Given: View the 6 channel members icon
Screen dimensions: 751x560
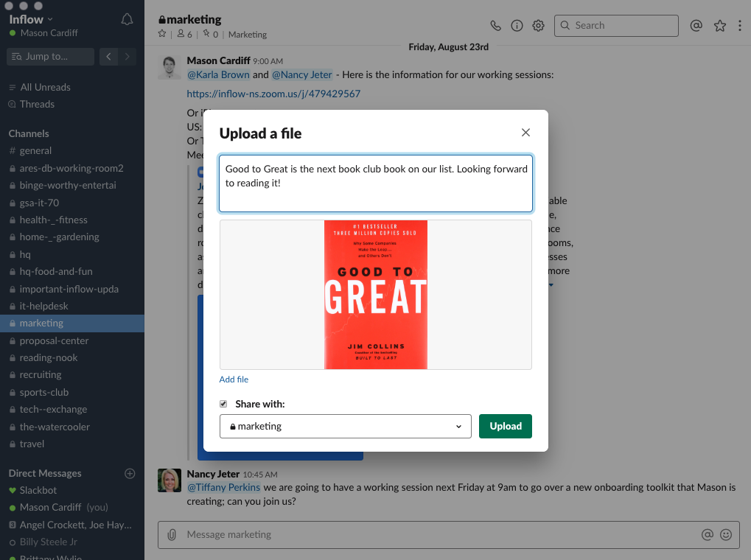Looking at the screenshot, I should tap(184, 34).
